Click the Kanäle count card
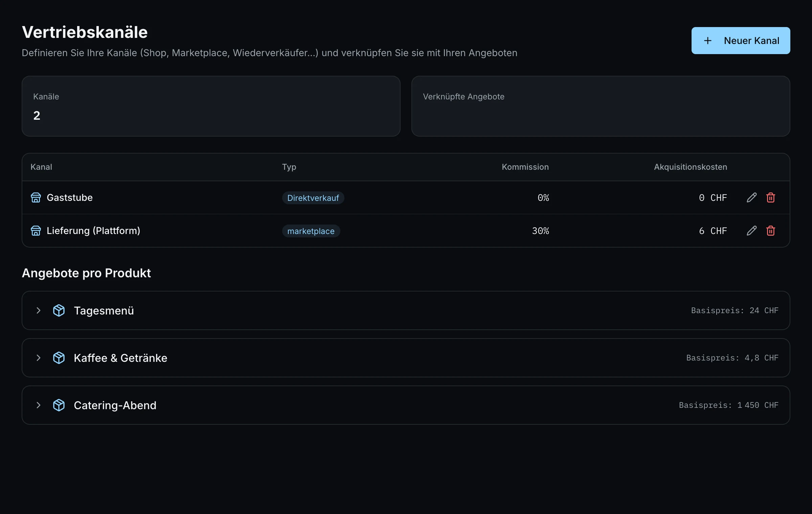 [x=211, y=106]
